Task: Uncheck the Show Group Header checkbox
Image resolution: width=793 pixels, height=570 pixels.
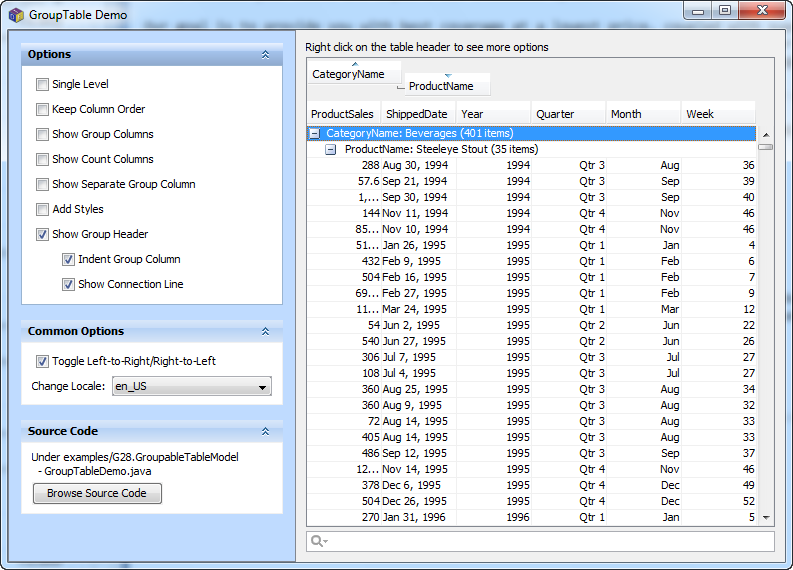Action: (x=42, y=235)
